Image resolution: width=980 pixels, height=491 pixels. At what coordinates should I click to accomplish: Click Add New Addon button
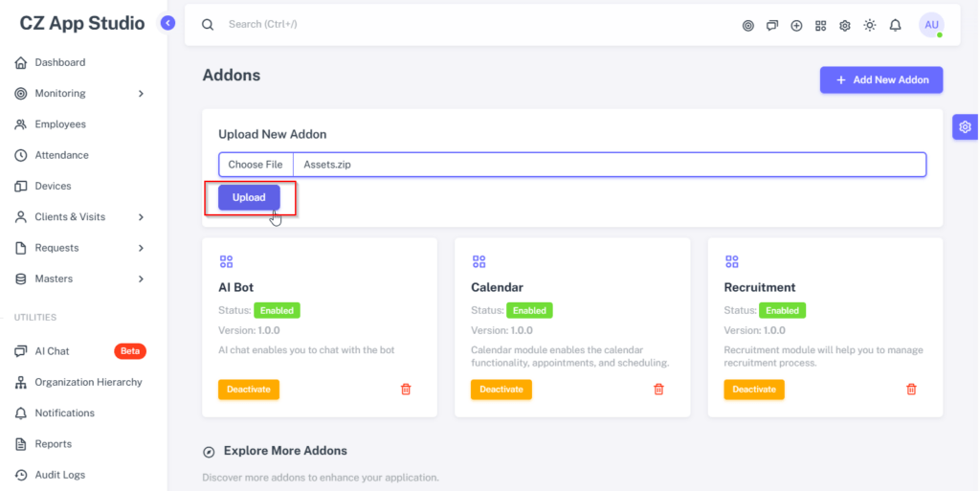[x=881, y=80]
